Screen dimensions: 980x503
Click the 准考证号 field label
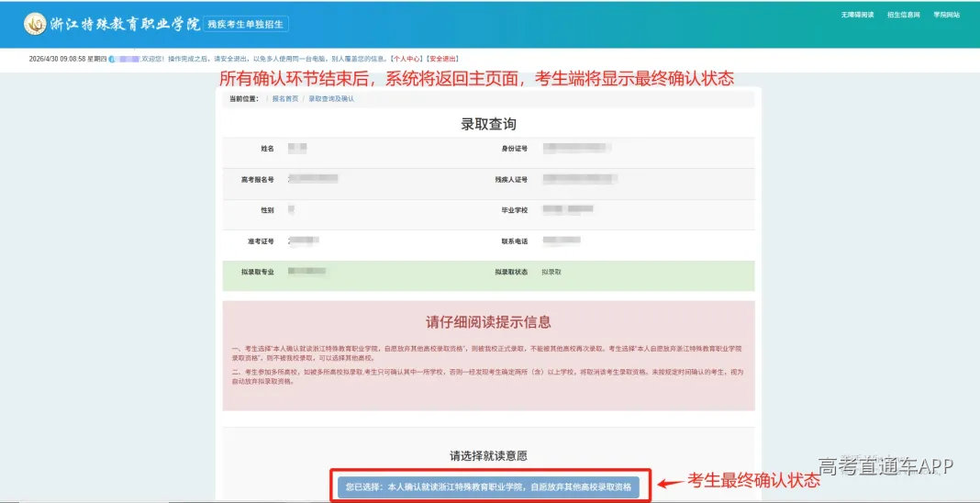[x=261, y=241]
